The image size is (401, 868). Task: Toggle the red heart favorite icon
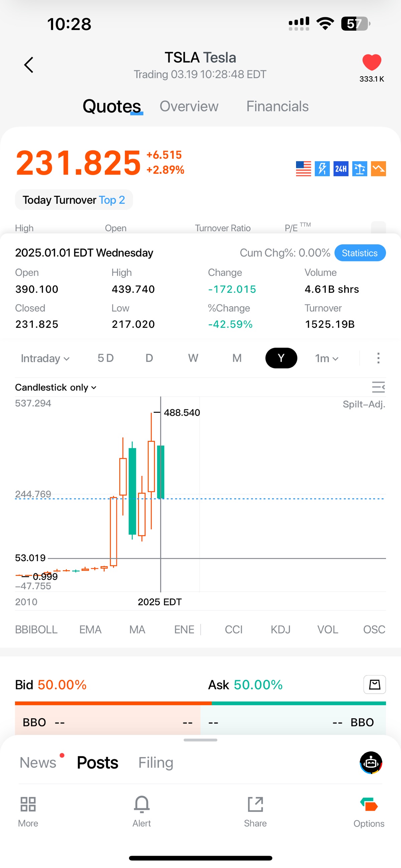pyautogui.click(x=372, y=62)
